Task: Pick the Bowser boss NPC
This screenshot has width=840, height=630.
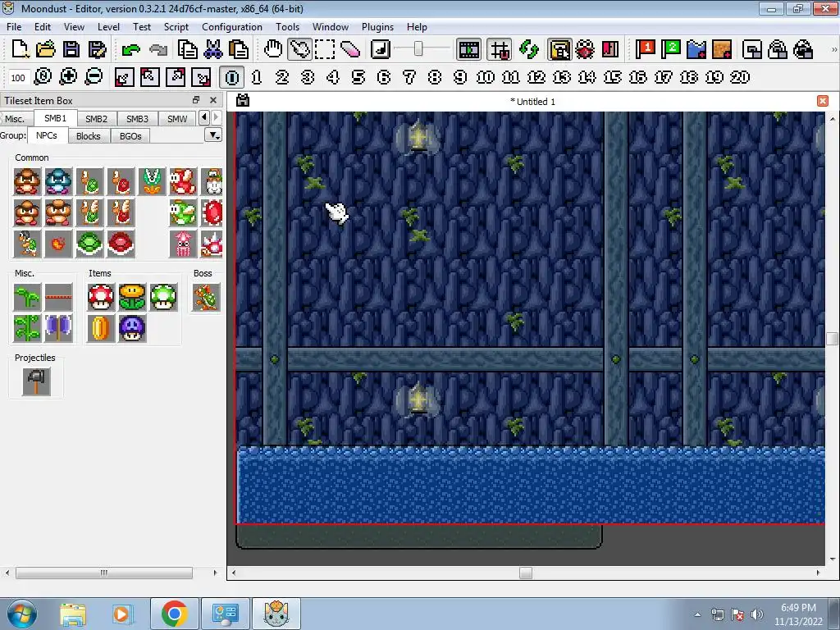Action: click(x=206, y=297)
